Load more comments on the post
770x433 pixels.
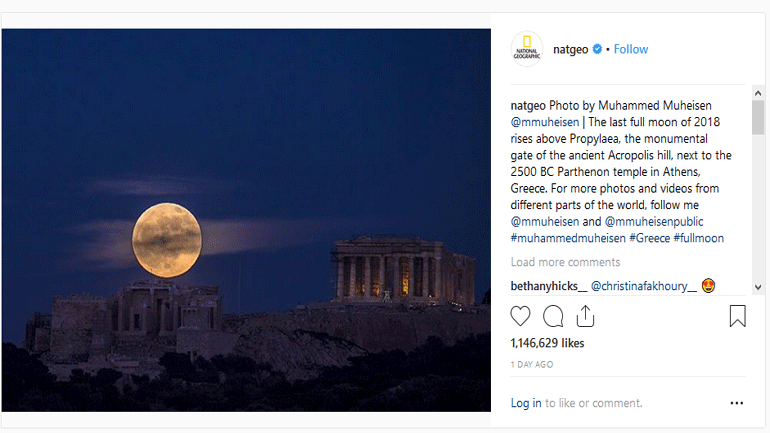[x=565, y=262]
